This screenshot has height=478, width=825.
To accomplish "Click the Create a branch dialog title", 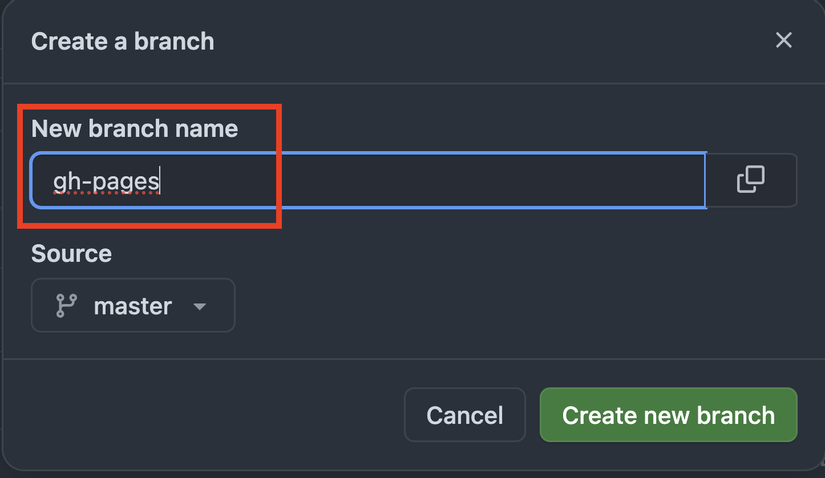I will [x=122, y=42].
